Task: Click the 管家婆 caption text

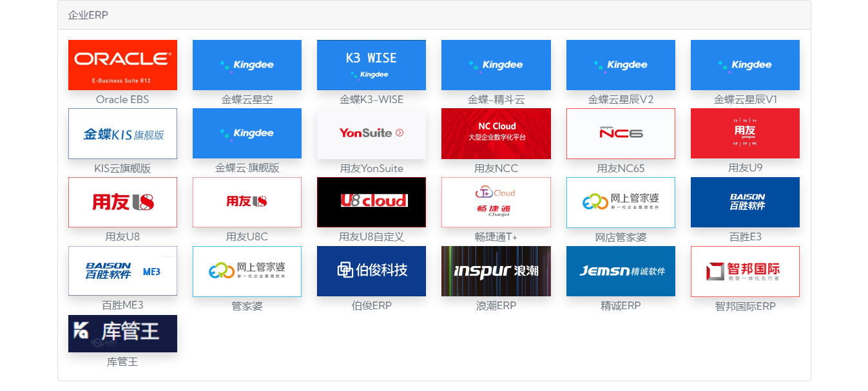Action: 247,306
